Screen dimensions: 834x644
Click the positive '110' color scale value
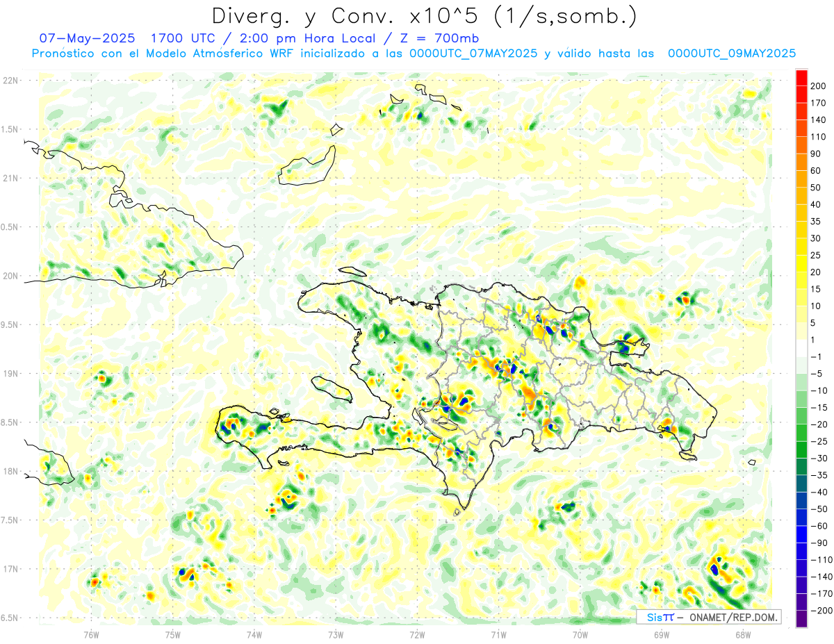(x=819, y=137)
